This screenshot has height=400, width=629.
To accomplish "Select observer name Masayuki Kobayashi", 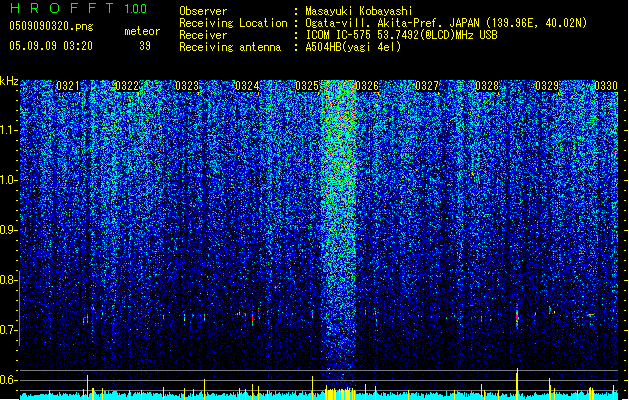I will [359, 11].
